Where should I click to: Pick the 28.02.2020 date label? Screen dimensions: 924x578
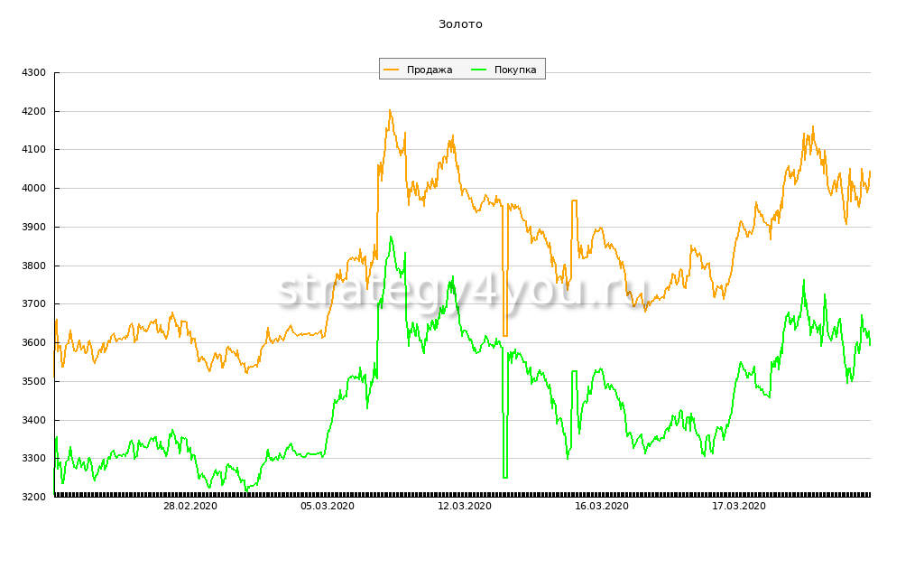(189, 507)
